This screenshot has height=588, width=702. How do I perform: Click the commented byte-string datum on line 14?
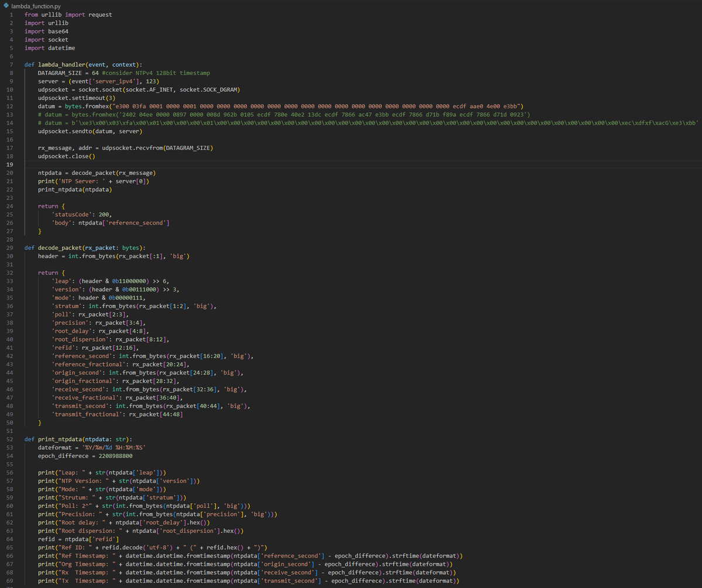click(x=369, y=123)
